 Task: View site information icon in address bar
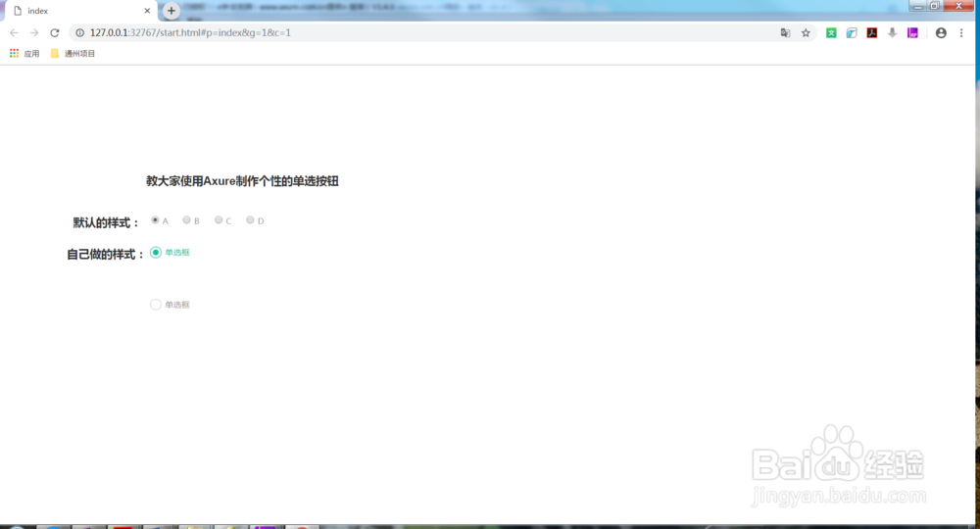coord(80,32)
